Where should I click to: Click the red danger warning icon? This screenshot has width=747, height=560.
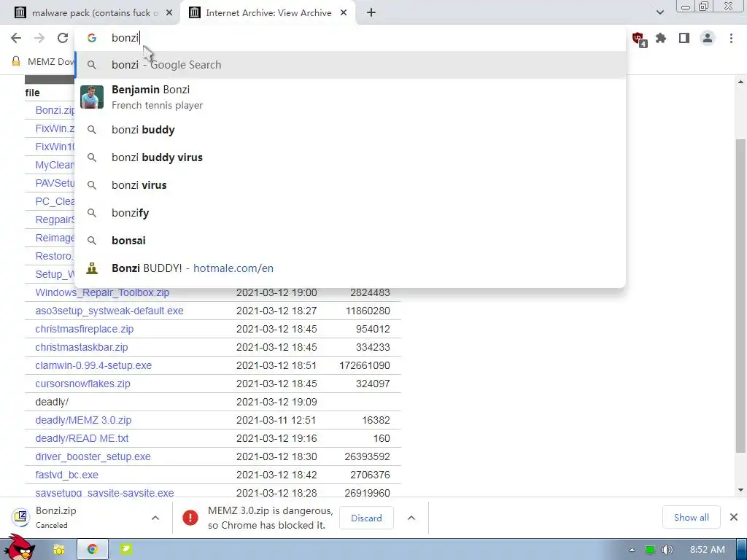190,518
